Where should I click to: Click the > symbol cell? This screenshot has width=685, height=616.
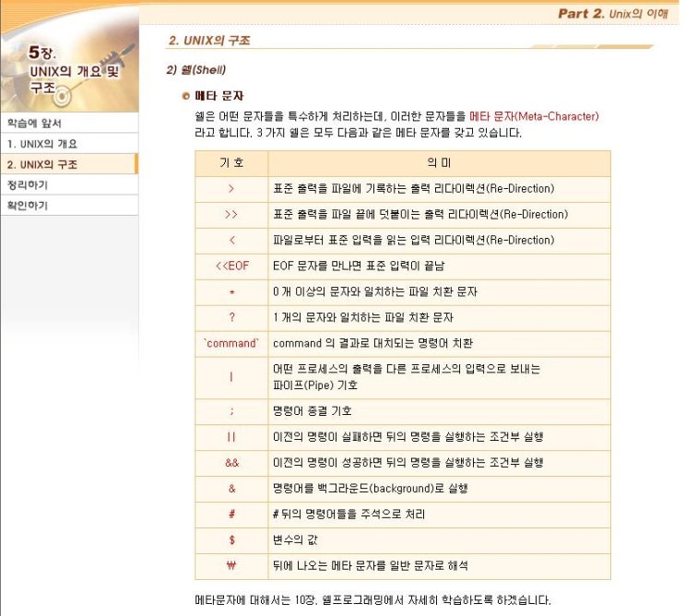[x=231, y=189]
